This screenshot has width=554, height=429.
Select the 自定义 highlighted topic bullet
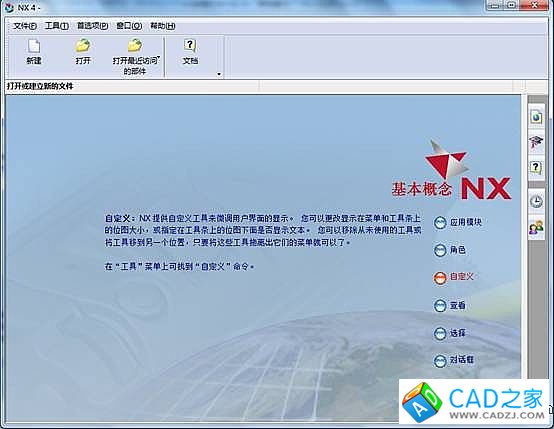(440, 278)
